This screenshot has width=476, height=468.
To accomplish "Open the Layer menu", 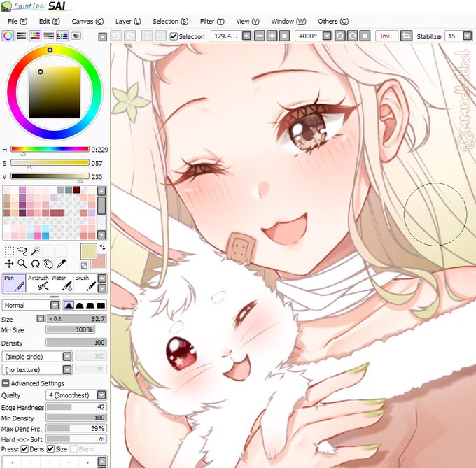I will tap(128, 21).
